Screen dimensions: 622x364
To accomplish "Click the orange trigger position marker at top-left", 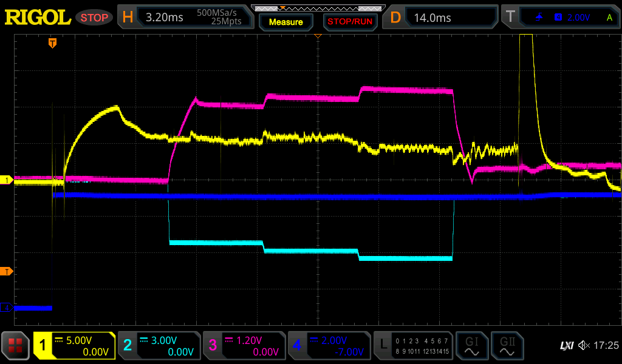I will [53, 43].
